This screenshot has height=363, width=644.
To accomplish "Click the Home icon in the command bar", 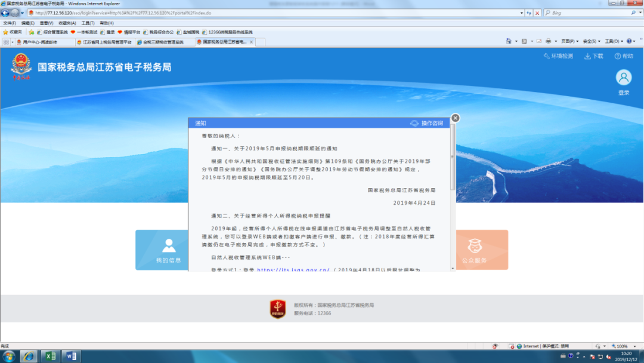I will tap(509, 41).
